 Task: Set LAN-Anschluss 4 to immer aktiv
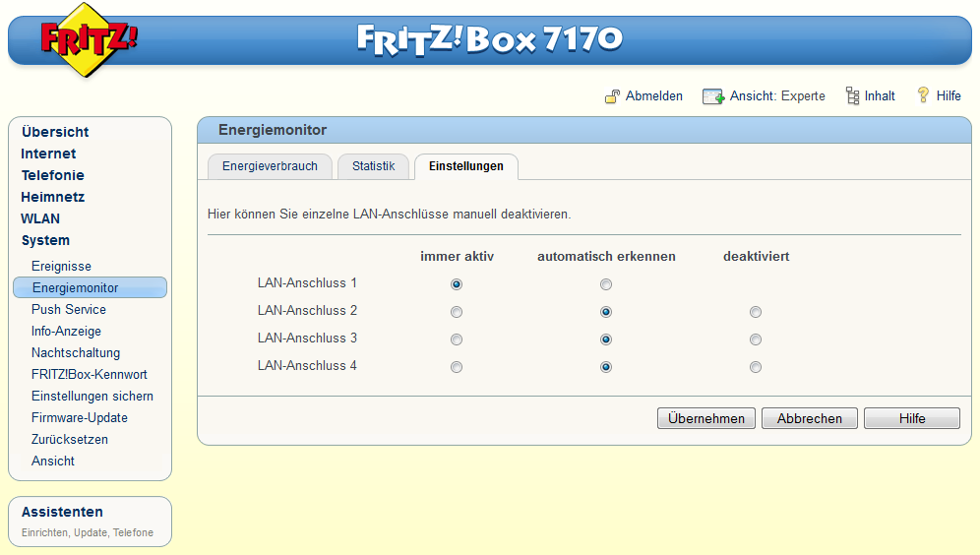[457, 367]
